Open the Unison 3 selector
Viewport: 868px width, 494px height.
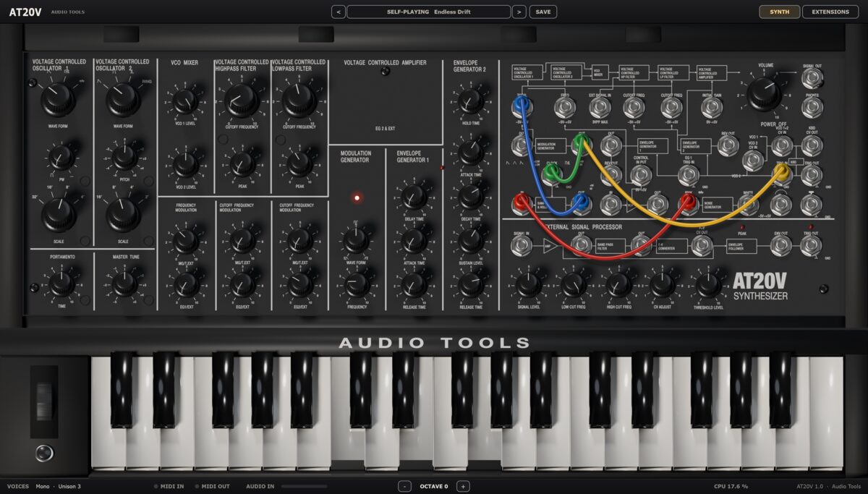tap(69, 487)
